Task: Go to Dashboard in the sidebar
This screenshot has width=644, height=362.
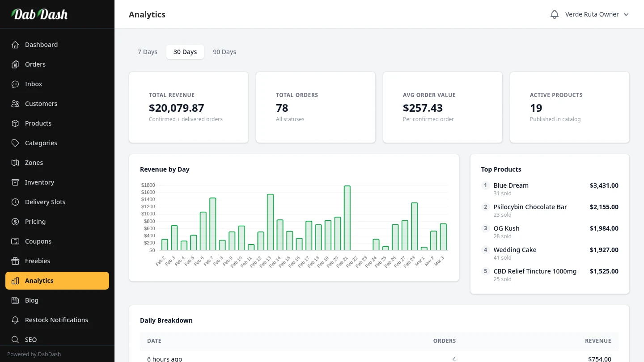Action: point(41,45)
